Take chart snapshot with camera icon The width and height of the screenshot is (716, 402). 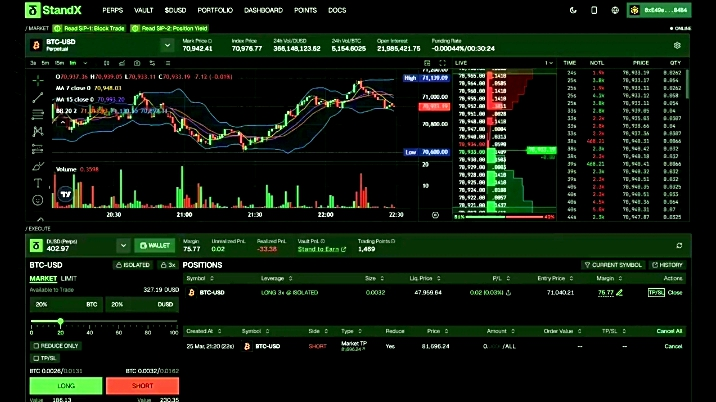(137, 63)
